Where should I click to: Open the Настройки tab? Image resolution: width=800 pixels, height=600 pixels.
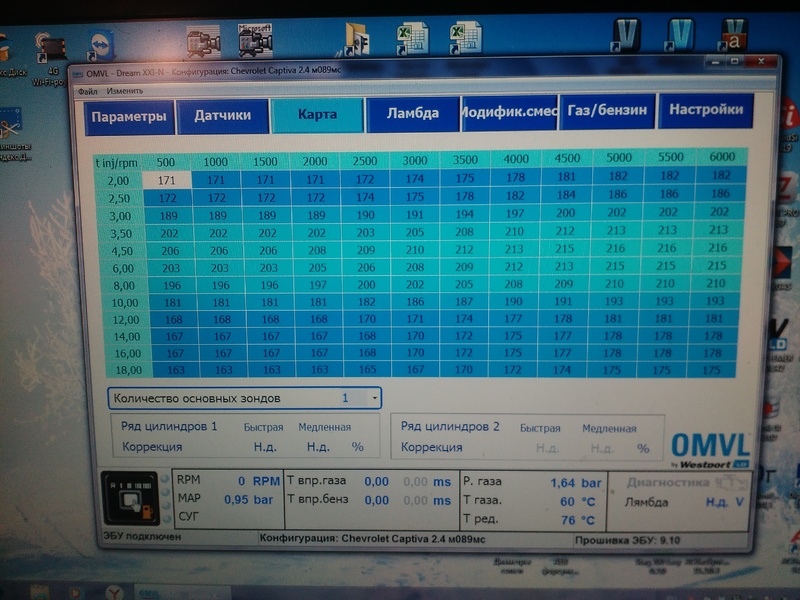706,109
